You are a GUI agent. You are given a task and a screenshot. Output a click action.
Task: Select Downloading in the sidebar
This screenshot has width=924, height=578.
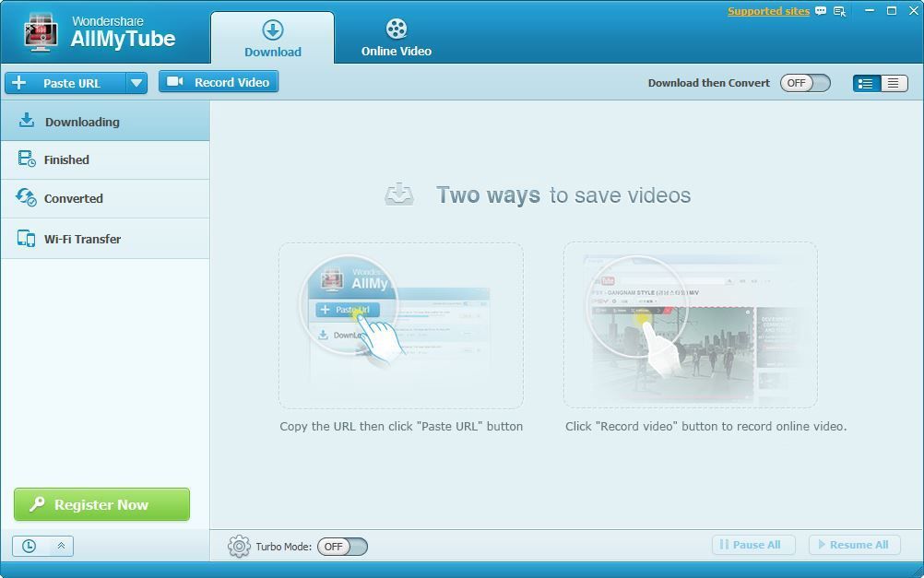[105, 122]
